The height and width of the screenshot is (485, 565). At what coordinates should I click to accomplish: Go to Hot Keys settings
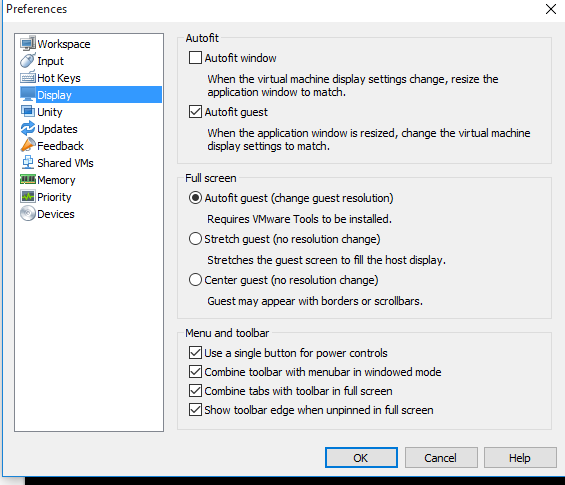(x=59, y=78)
